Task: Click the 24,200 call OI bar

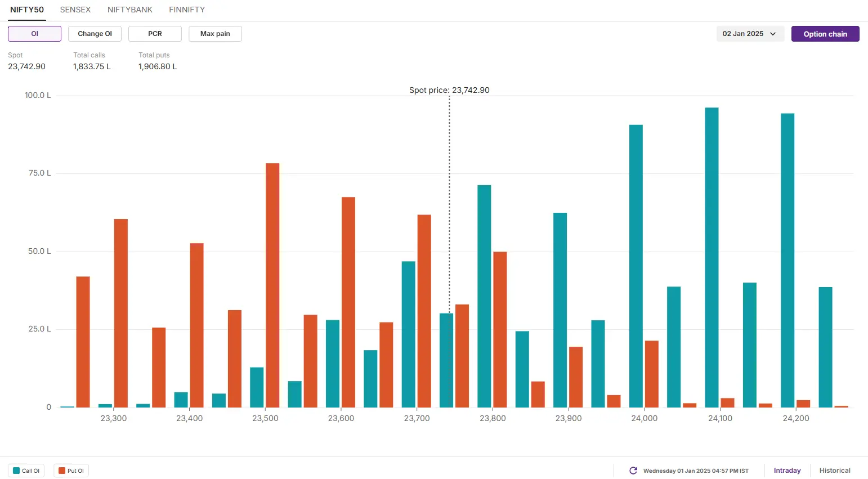Action: pos(788,261)
